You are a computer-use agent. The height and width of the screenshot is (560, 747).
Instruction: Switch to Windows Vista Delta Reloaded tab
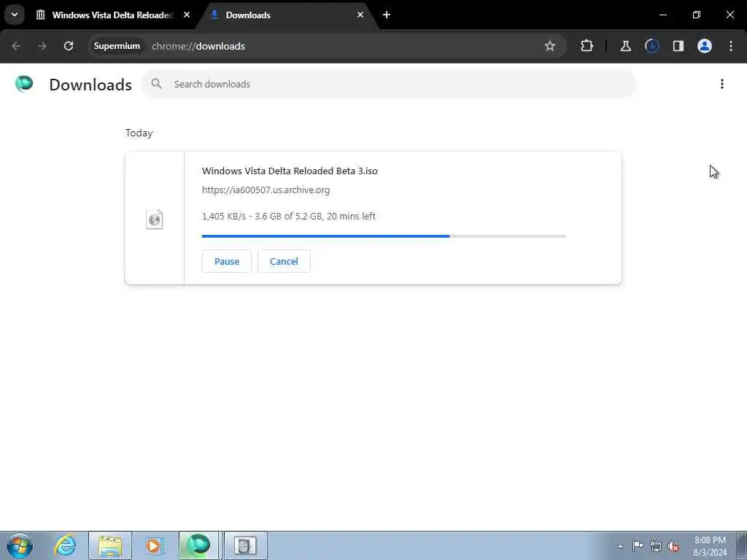[112, 15]
